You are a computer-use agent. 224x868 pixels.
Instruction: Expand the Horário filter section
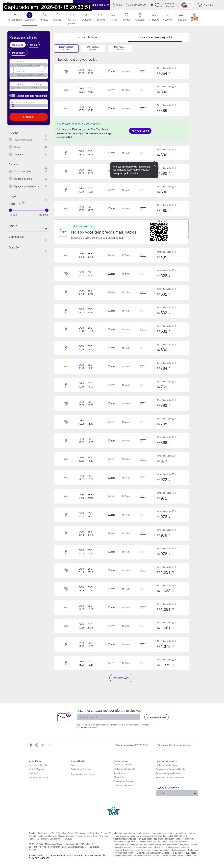click(x=46, y=229)
